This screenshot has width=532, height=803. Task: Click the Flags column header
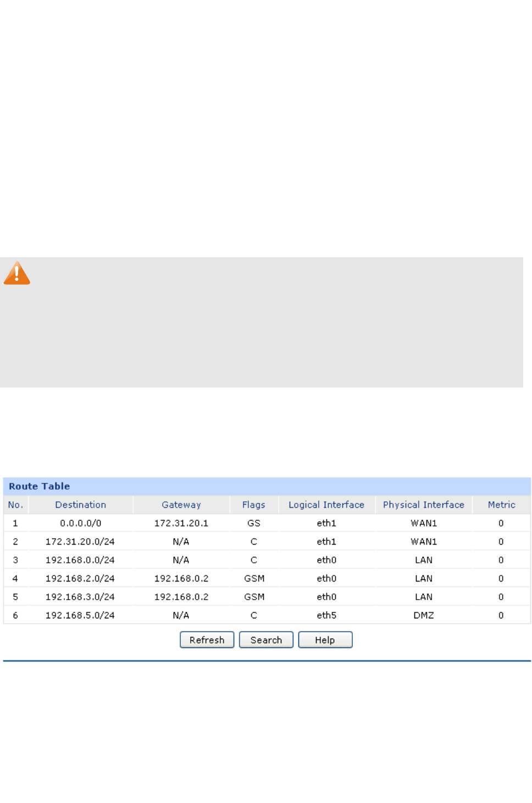[254, 505]
